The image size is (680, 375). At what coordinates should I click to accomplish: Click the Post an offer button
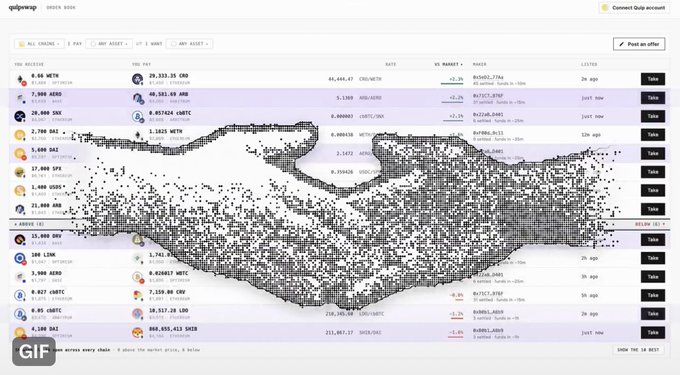pos(639,44)
